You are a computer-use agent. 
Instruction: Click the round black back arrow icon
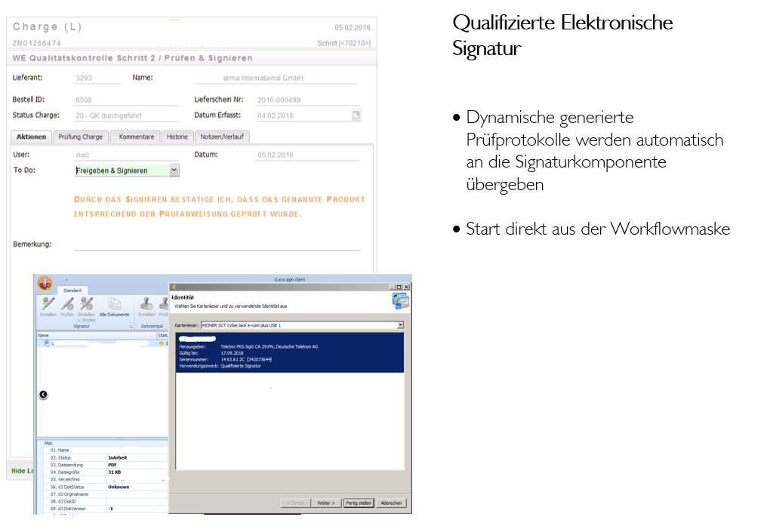43,395
